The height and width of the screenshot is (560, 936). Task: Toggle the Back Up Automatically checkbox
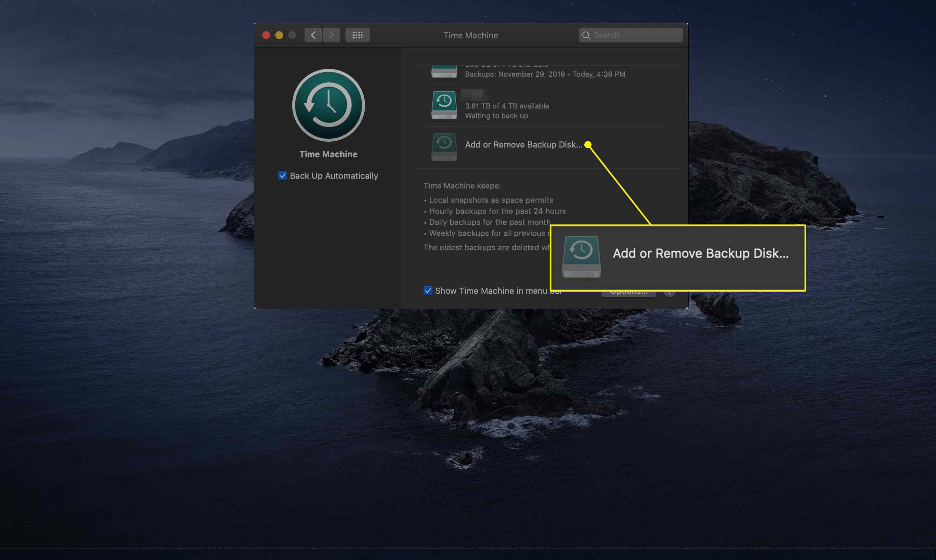(x=282, y=176)
